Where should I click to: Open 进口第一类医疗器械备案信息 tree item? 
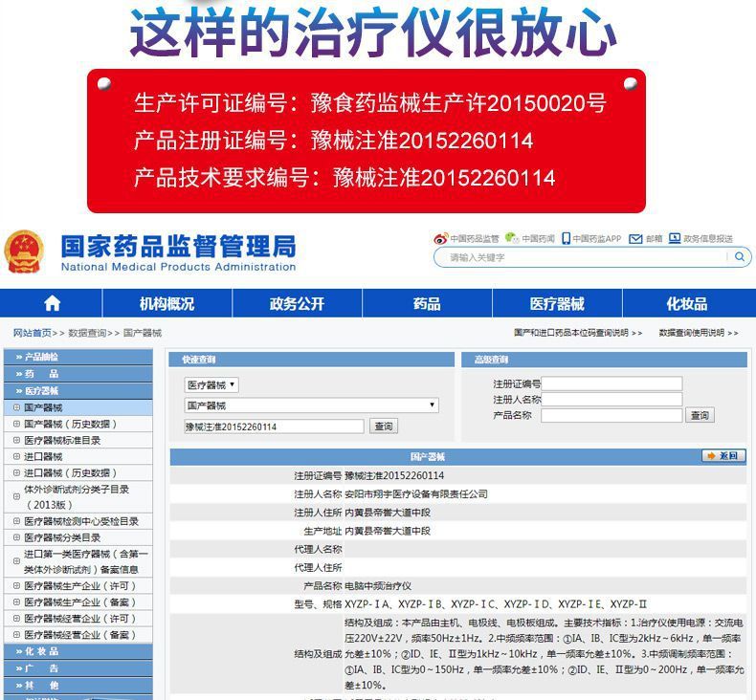(86, 561)
